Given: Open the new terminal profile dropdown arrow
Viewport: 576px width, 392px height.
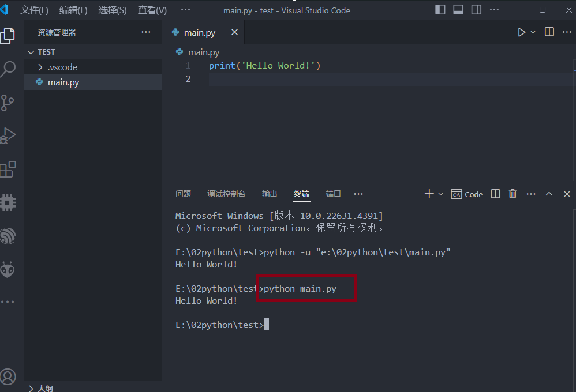Looking at the screenshot, I should 441,194.
